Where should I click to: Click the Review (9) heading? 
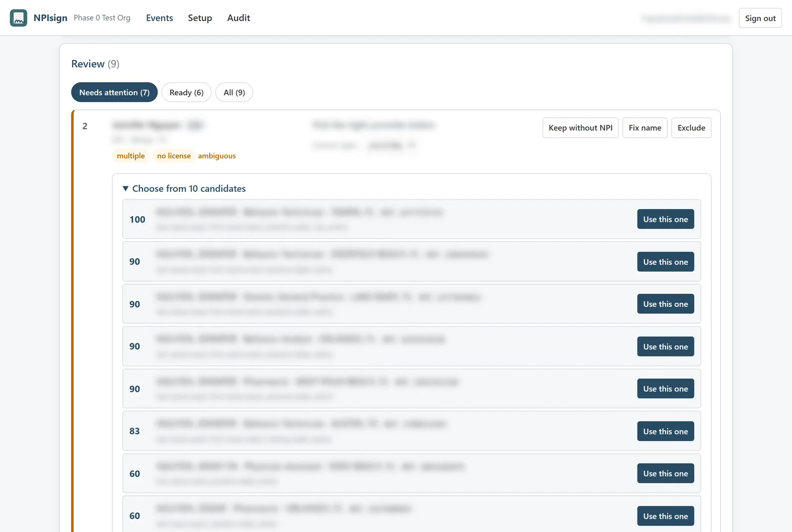point(95,64)
